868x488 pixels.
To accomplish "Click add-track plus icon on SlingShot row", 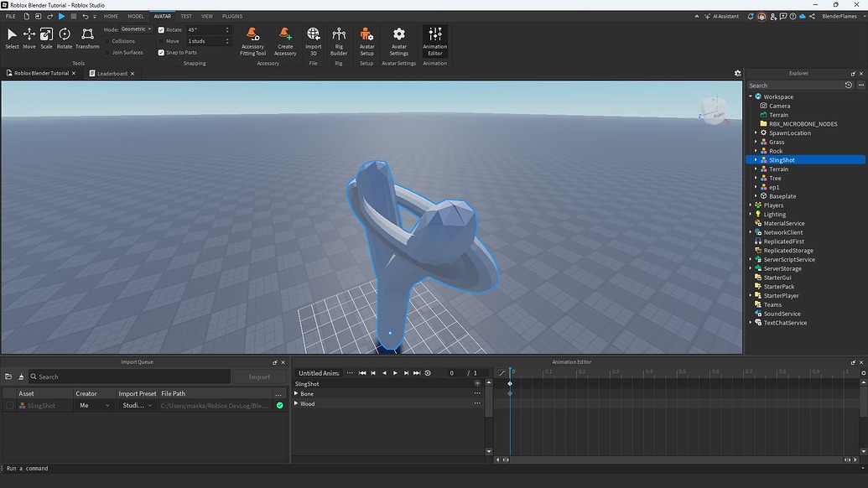I will [477, 383].
